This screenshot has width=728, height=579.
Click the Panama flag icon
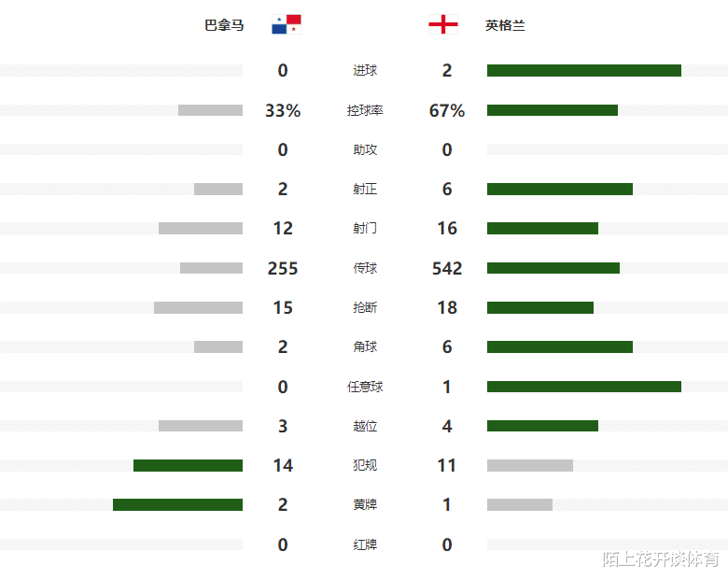(x=287, y=24)
